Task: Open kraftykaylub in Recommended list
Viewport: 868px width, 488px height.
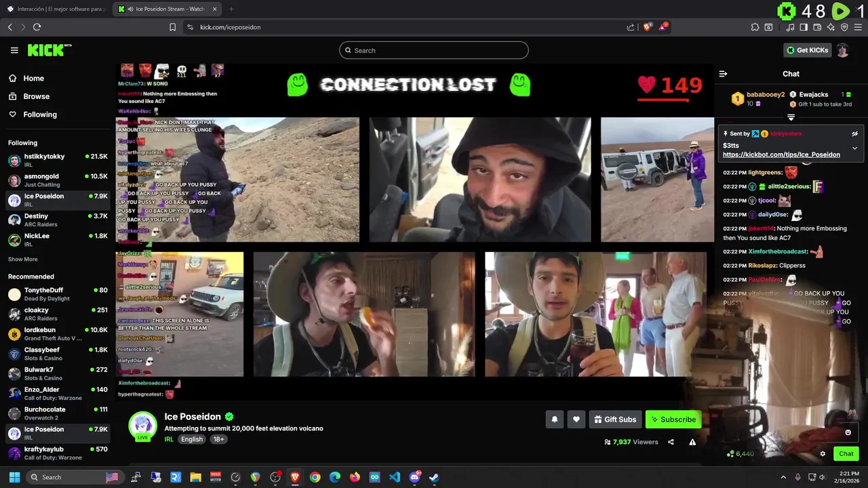Action: (58, 453)
